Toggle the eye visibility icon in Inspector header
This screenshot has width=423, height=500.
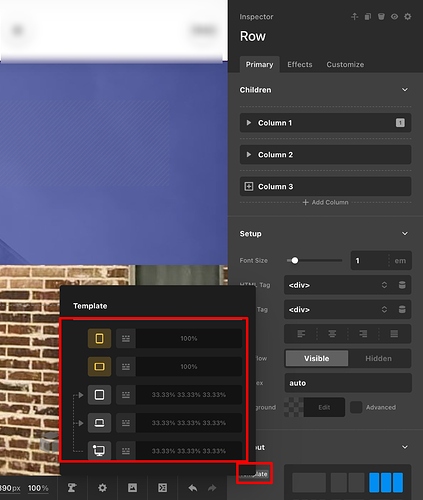click(x=394, y=16)
